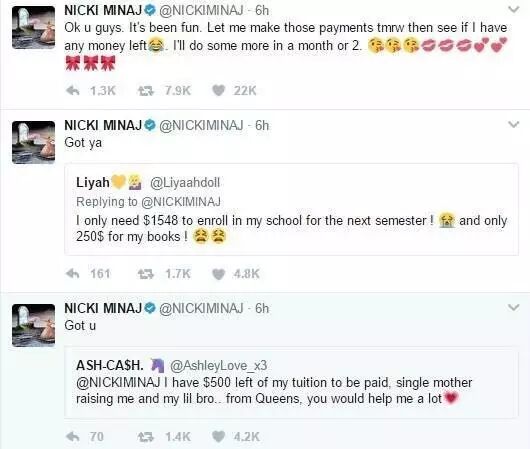Retweet the "Got ya" tweet

[x=146, y=274]
